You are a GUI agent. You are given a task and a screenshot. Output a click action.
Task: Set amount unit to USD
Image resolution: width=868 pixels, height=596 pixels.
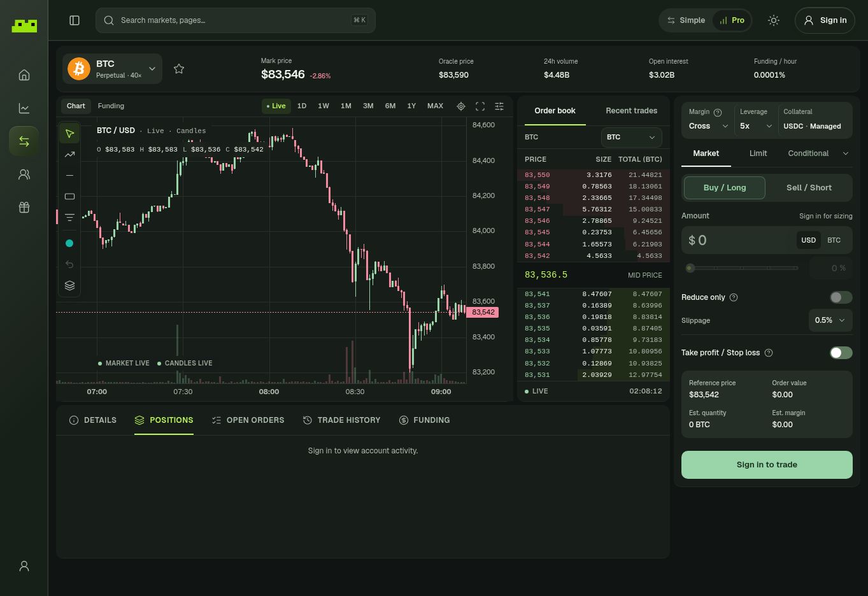808,240
